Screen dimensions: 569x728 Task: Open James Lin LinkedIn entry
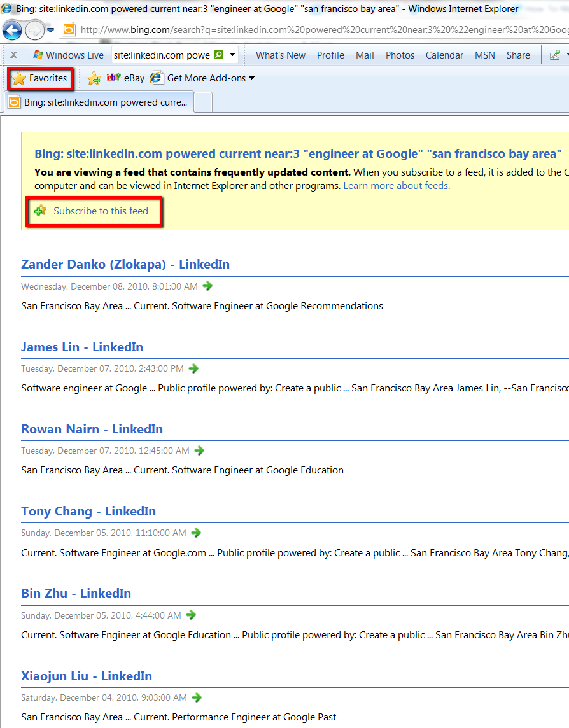pyautogui.click(x=82, y=347)
